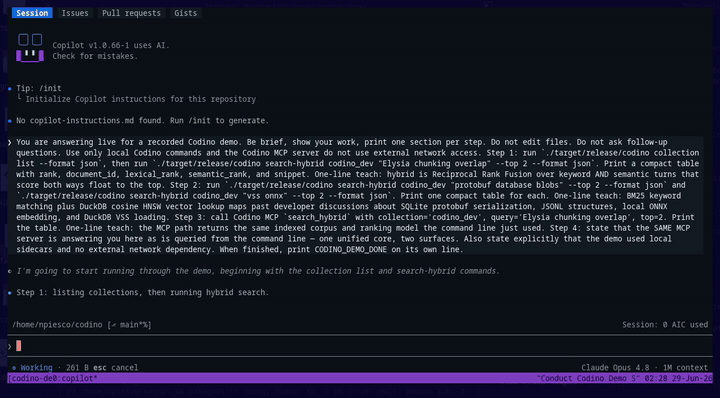The width and height of the screenshot is (720, 398).
Task: Click the spinner icon beside Working
Action: coord(14,368)
